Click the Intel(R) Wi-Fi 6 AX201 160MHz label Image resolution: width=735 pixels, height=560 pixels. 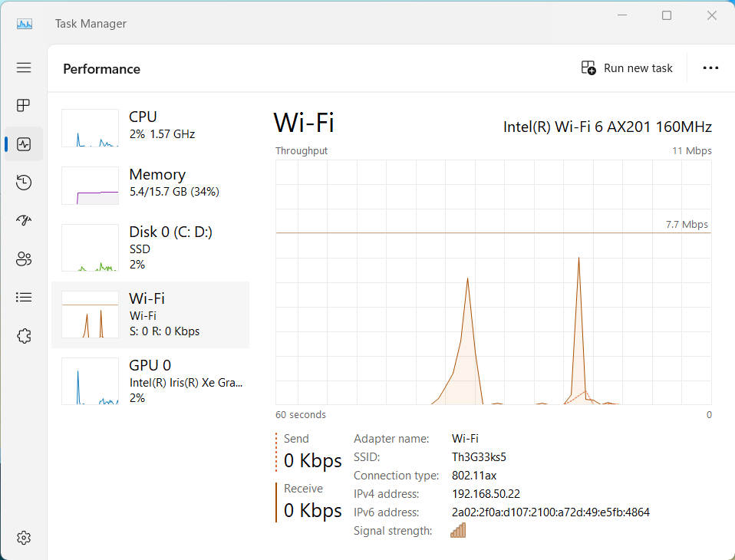click(608, 127)
